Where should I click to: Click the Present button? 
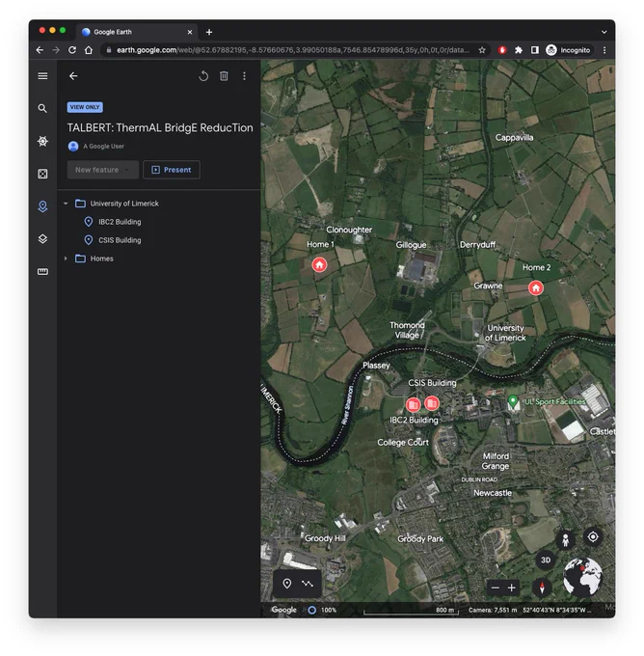172,170
